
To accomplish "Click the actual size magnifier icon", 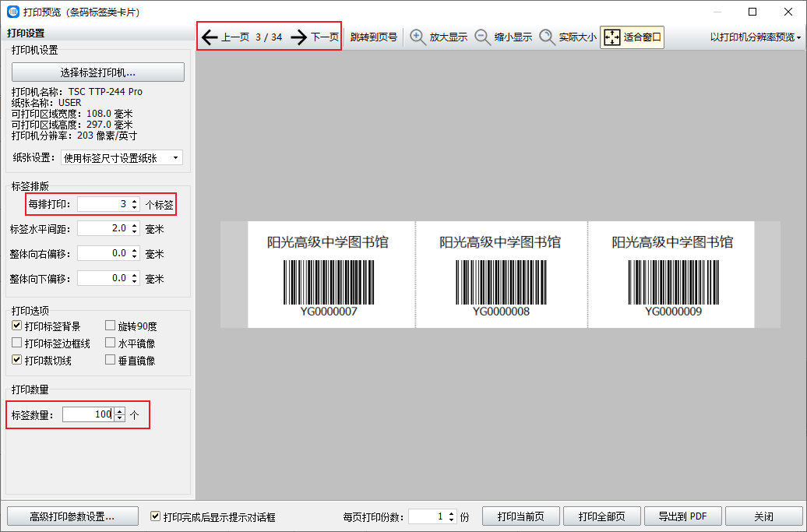I will (x=547, y=37).
